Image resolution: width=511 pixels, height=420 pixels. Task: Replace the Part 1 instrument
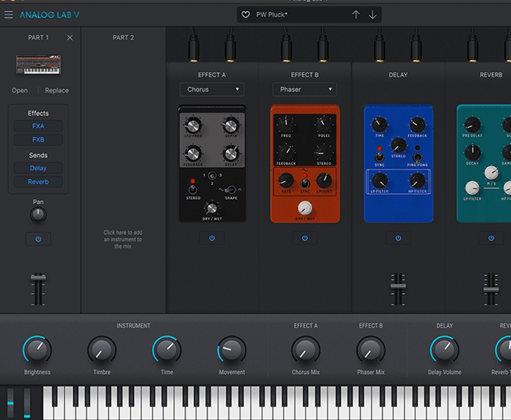(57, 91)
